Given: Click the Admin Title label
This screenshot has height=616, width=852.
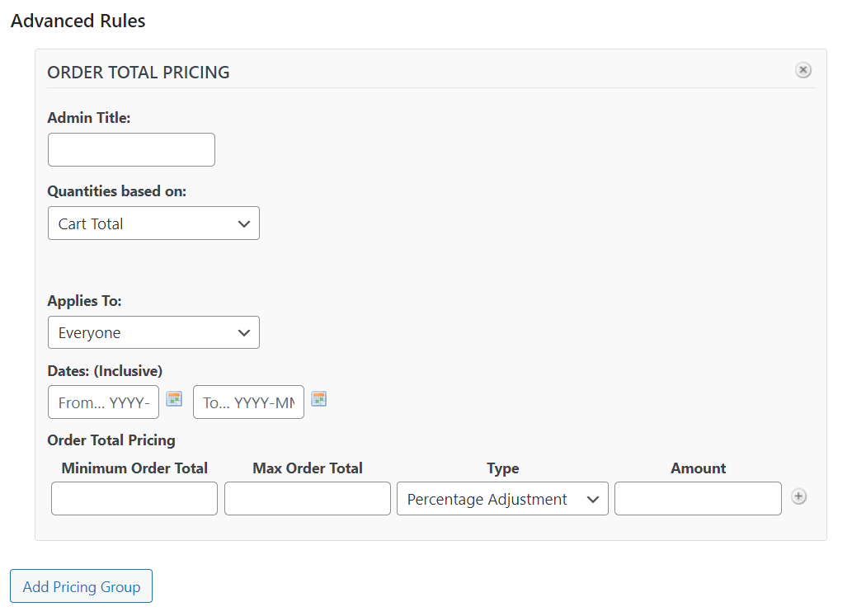Looking at the screenshot, I should [x=89, y=118].
